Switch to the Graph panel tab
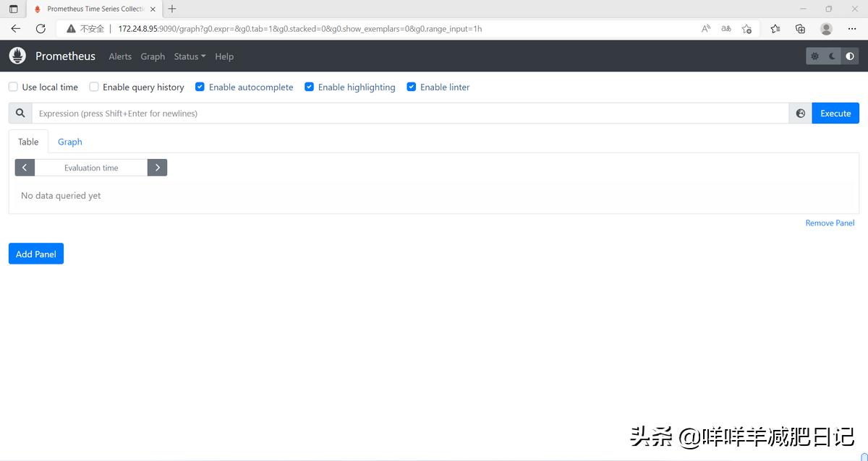This screenshot has width=868, height=461. pyautogui.click(x=70, y=142)
